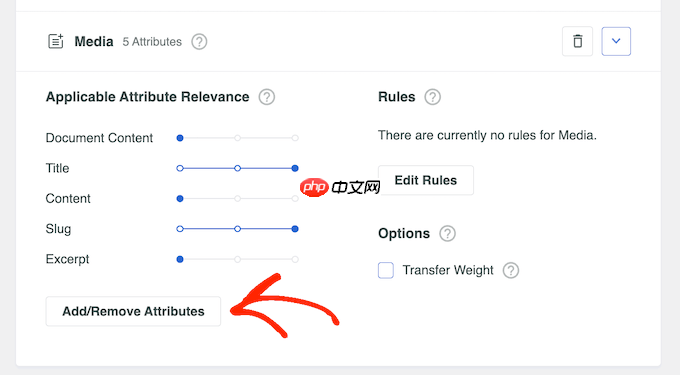Click the Add/Remove Attributes button

pos(133,311)
